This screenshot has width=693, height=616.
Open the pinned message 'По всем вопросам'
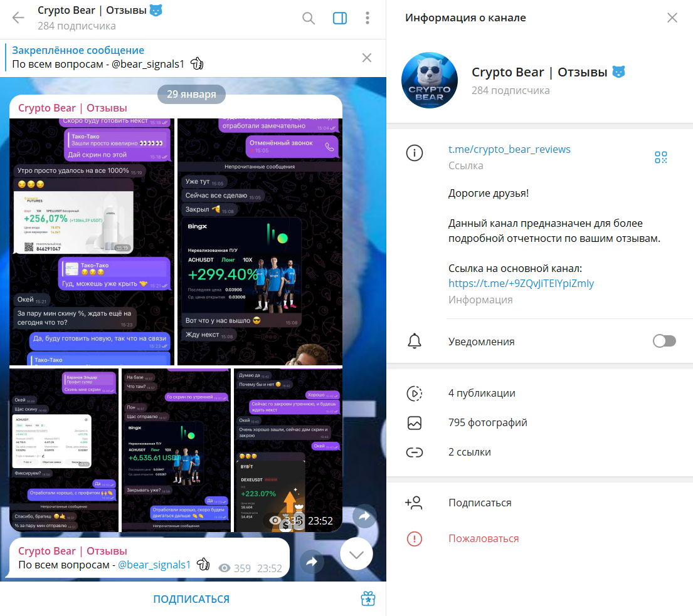(181, 58)
